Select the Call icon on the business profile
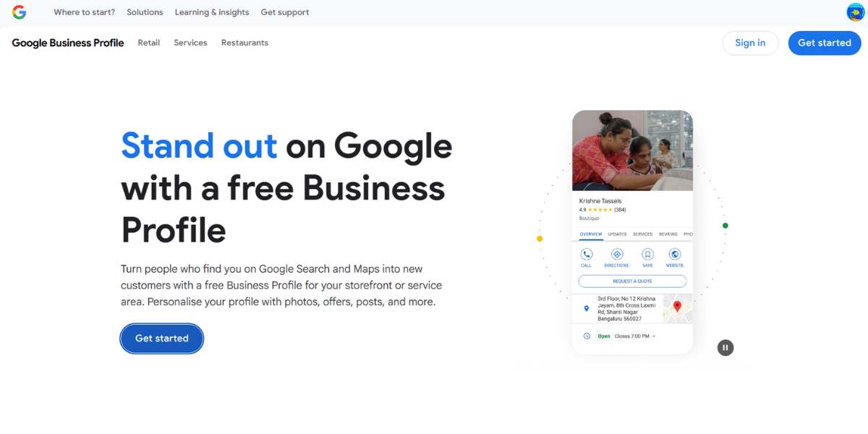This screenshot has width=868, height=434. pyautogui.click(x=587, y=255)
